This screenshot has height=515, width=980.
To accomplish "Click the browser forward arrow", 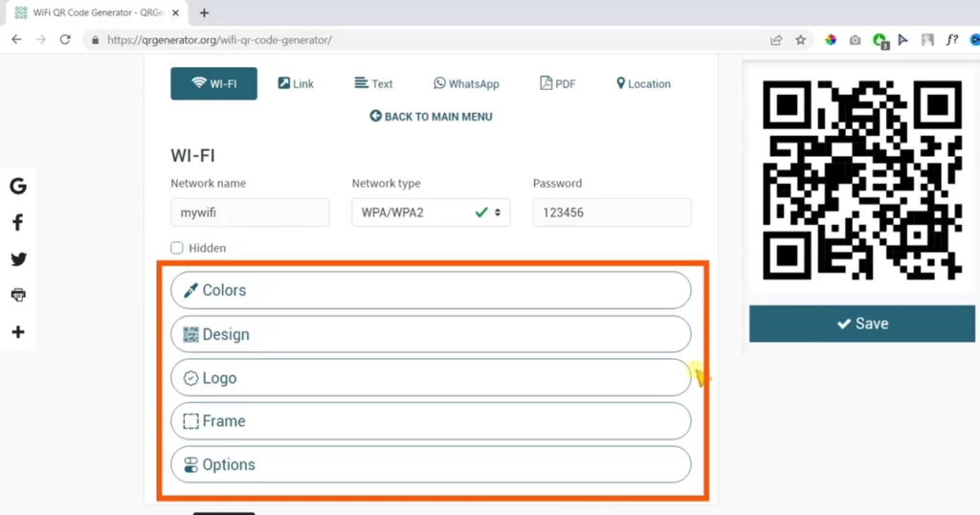I will pos(40,39).
